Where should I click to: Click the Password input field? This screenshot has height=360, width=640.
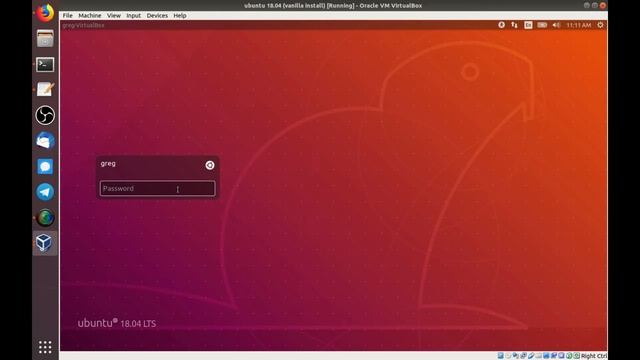point(158,189)
